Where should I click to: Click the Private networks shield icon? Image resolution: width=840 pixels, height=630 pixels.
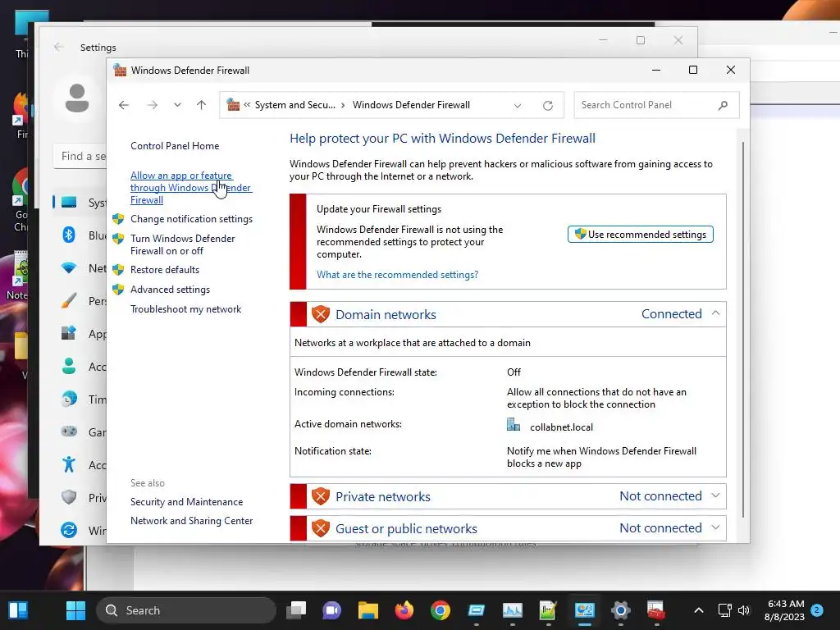pyautogui.click(x=321, y=496)
